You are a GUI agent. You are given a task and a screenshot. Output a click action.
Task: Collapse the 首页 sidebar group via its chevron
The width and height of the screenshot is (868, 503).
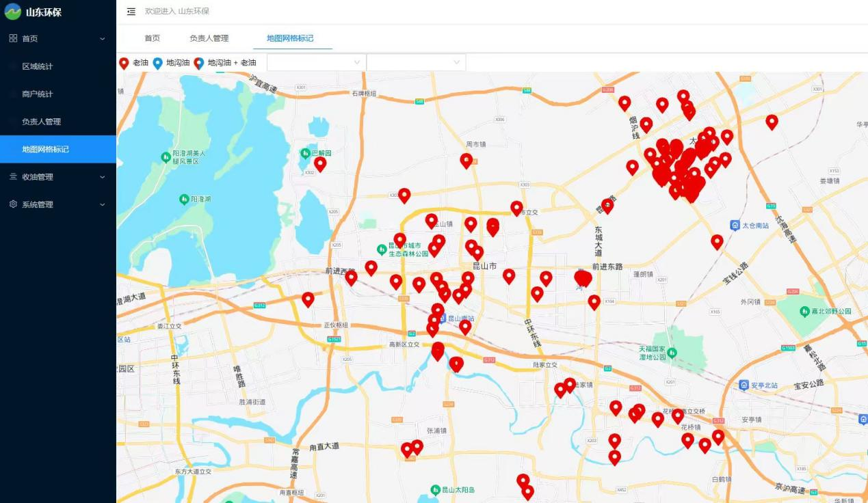pos(103,39)
